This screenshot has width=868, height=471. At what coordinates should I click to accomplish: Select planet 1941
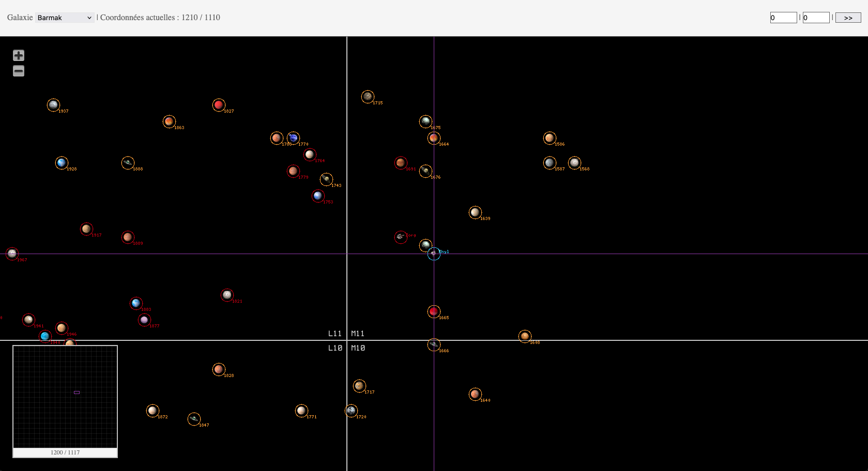(28, 320)
